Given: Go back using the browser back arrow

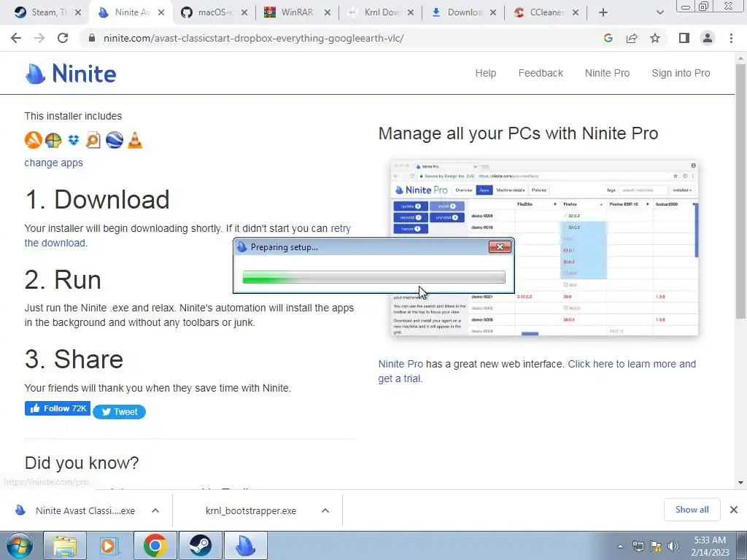Looking at the screenshot, I should pos(16,38).
